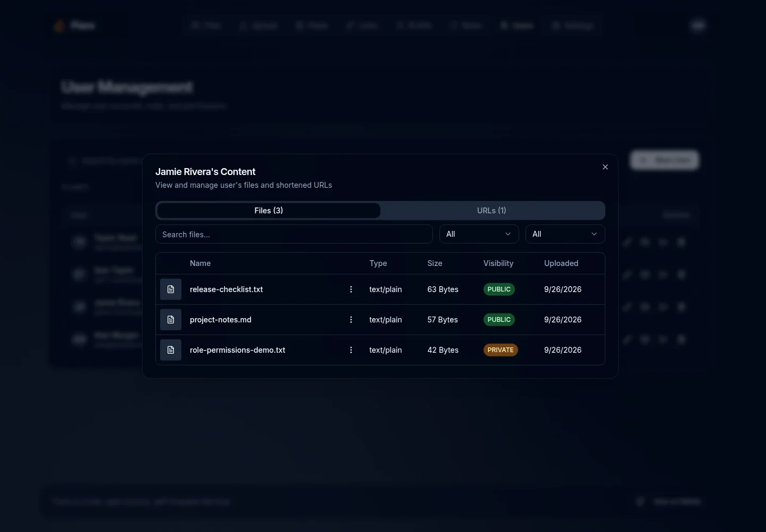Click the PRIVATE visibility badge
766x532 pixels.
pos(501,350)
